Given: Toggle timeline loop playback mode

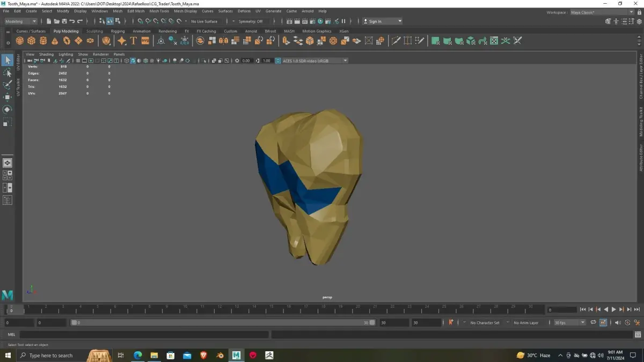Looking at the screenshot, I should point(594,322).
